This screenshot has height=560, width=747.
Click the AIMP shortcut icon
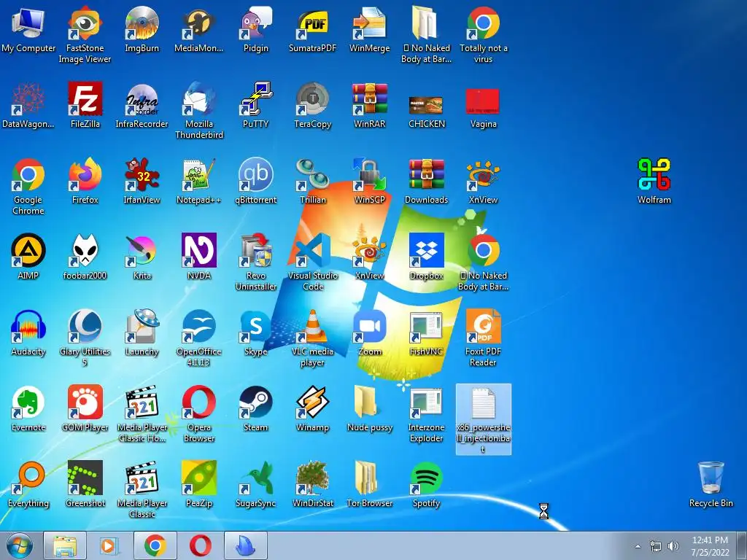(28, 257)
